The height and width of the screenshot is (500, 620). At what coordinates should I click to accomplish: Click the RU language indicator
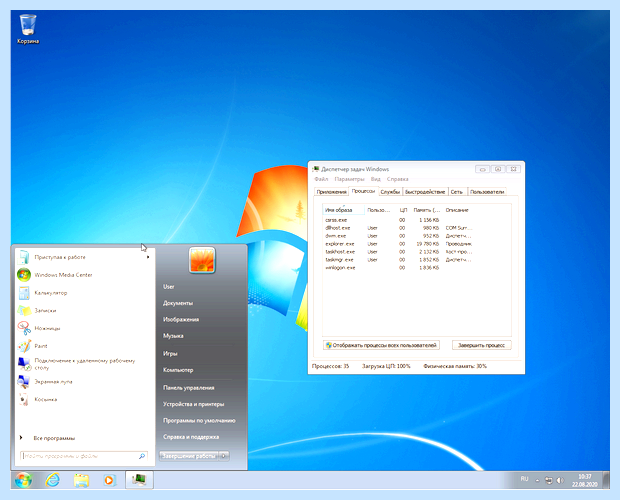coord(524,479)
